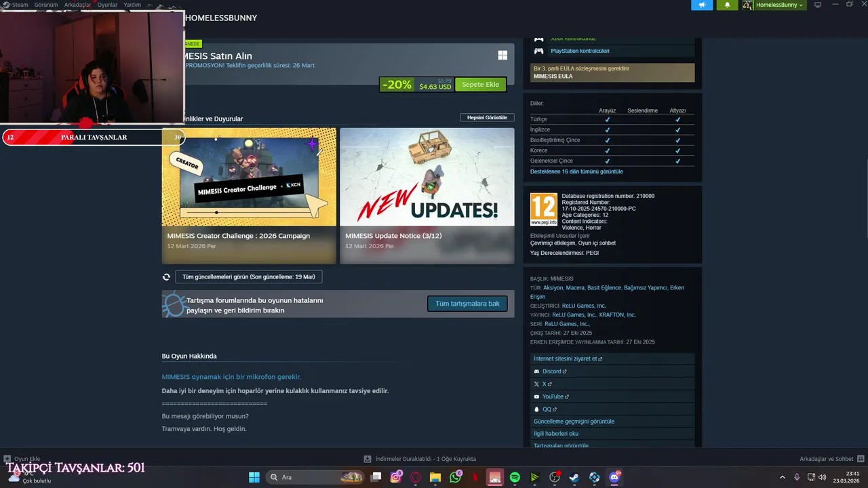Open Netflix from the taskbar
The width and height of the screenshot is (868, 488).
point(475,477)
